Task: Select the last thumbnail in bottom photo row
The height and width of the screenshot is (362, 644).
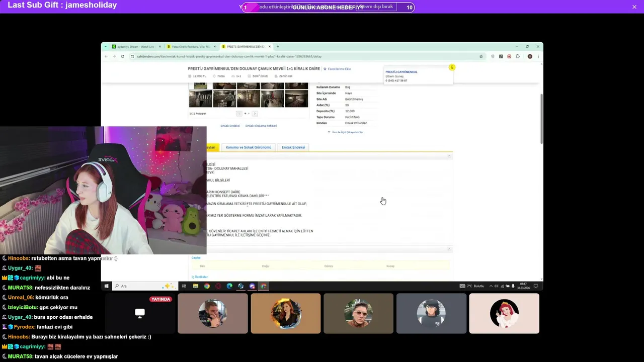Action: click(x=296, y=99)
